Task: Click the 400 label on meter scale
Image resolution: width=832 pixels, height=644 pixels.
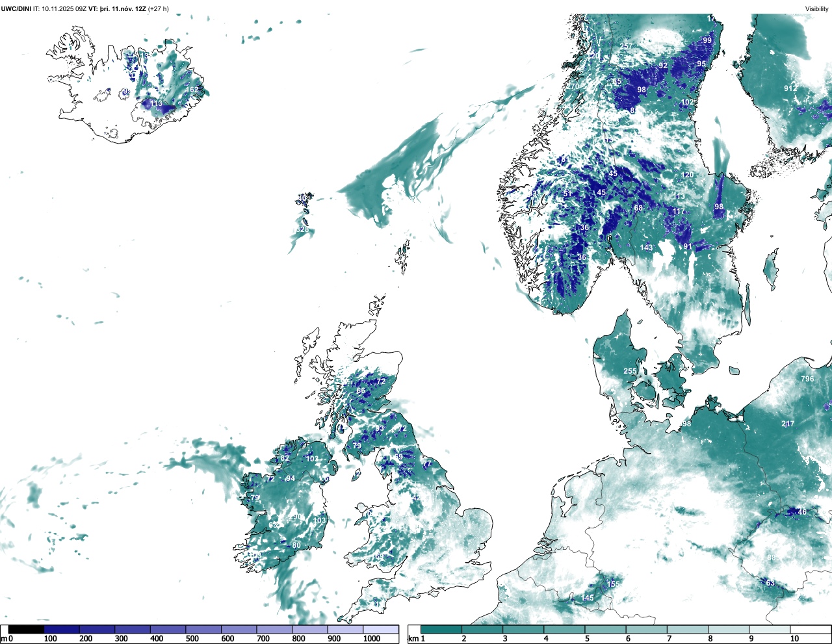Action: (157, 639)
